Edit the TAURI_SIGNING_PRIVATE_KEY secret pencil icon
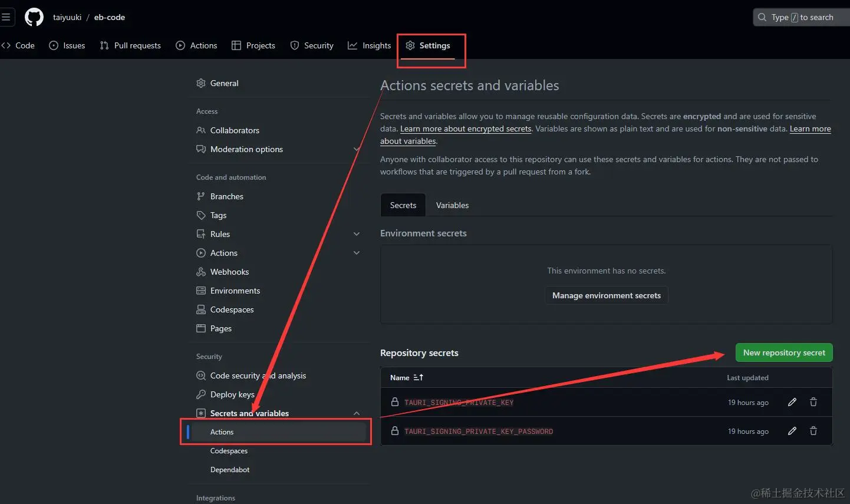850x504 pixels. pos(792,402)
